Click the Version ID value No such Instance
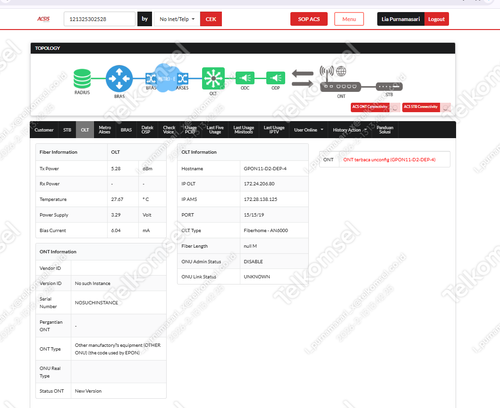The width and height of the screenshot is (500, 408). [x=92, y=283]
